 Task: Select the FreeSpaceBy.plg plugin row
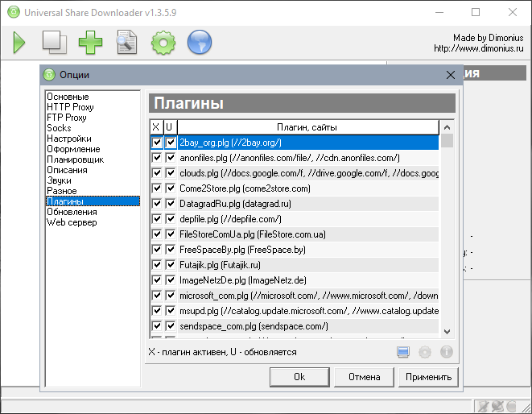point(308,249)
